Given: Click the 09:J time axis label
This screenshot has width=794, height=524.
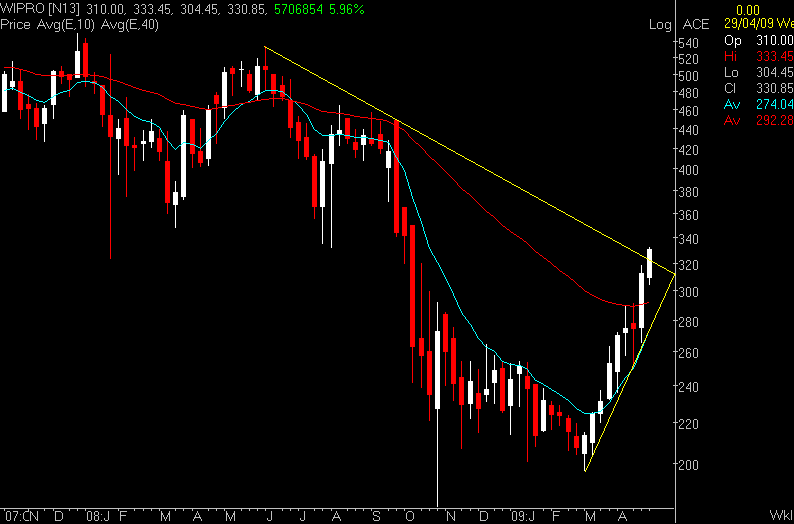Looking at the screenshot, I should coord(525,516).
